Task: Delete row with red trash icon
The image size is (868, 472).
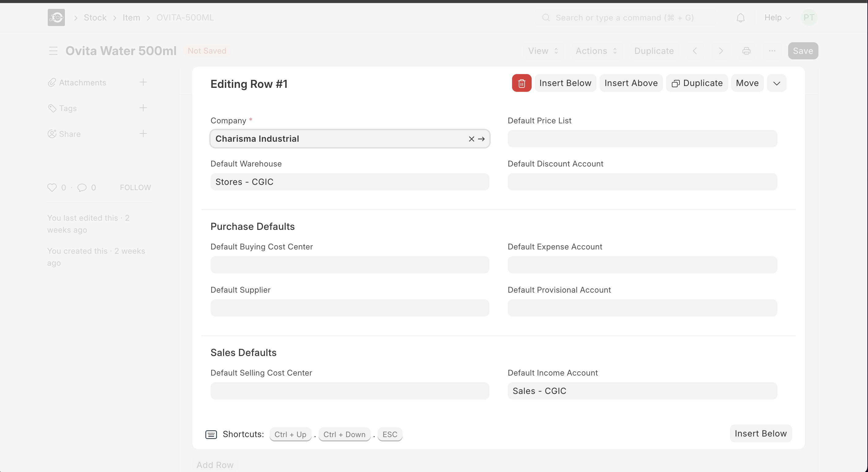Action: pos(521,83)
